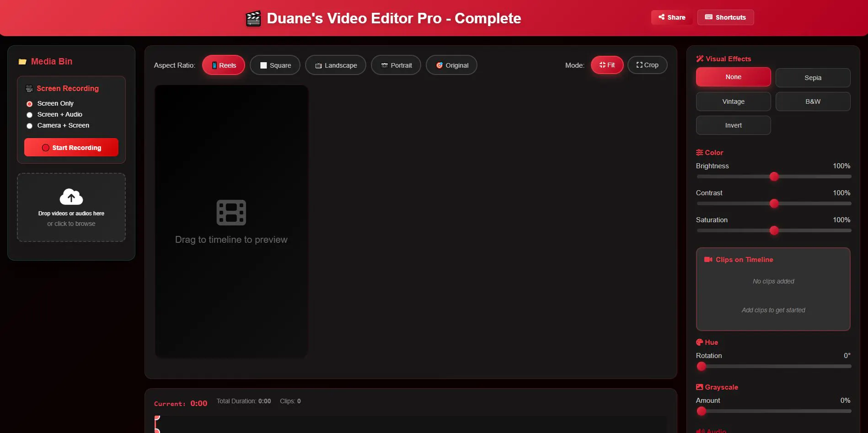This screenshot has width=868, height=433.
Task: Click the Clips: 0 counter
Action: (x=290, y=401)
